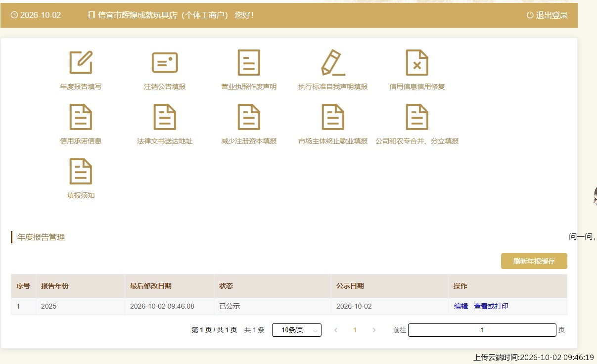Image resolution: width=597 pixels, height=364 pixels.
Task: Select page number 1 in pagination
Action: point(355,330)
